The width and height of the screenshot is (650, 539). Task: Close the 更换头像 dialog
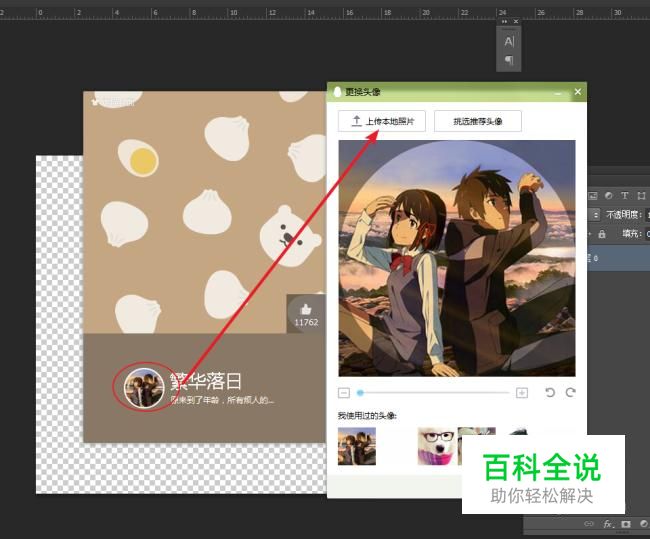tap(578, 92)
